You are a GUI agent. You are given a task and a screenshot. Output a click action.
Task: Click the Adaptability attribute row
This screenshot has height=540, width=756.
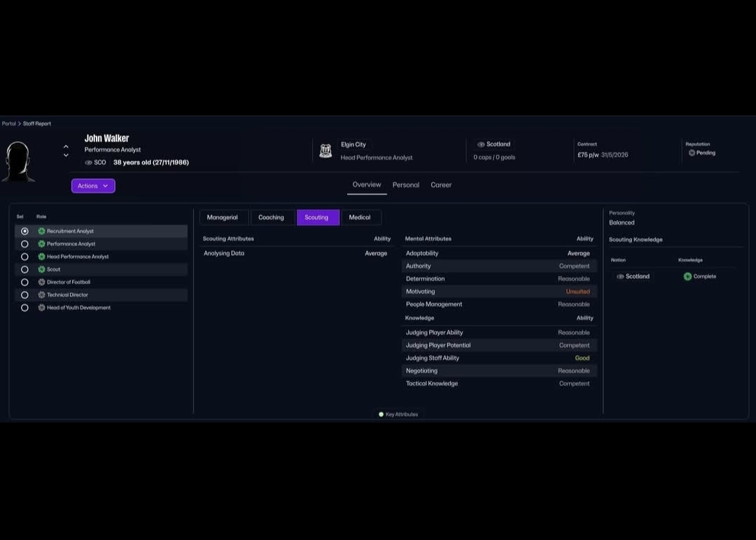coord(498,253)
